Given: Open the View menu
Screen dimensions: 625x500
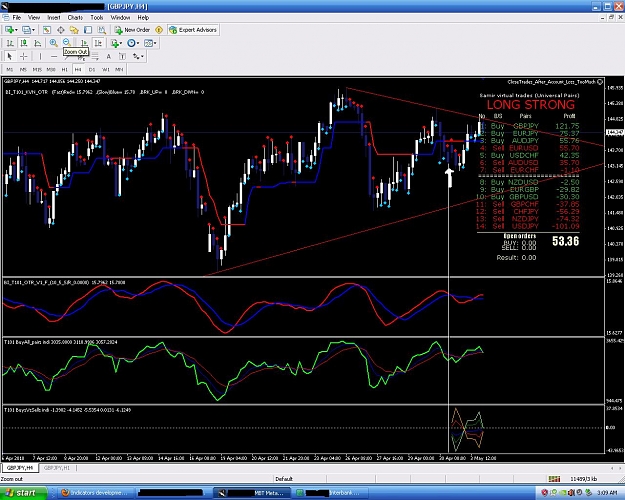Looking at the screenshot, I should click(x=34, y=18).
